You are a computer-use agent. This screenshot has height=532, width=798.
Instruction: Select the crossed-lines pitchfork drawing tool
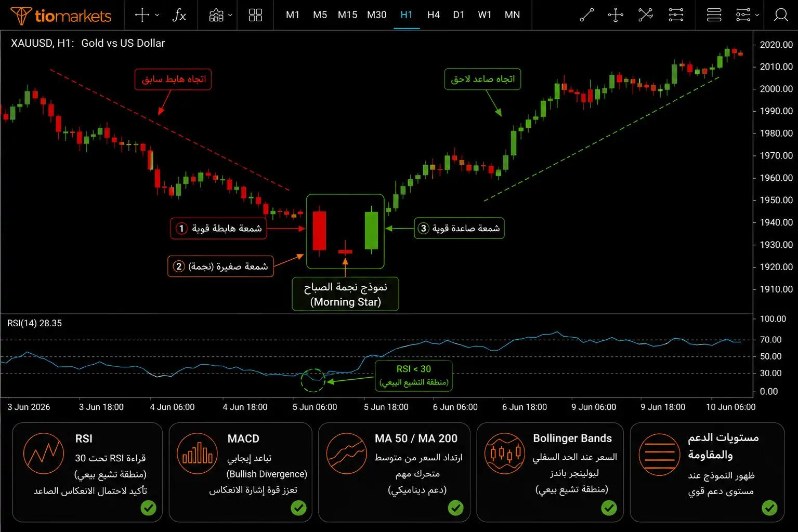click(646, 15)
